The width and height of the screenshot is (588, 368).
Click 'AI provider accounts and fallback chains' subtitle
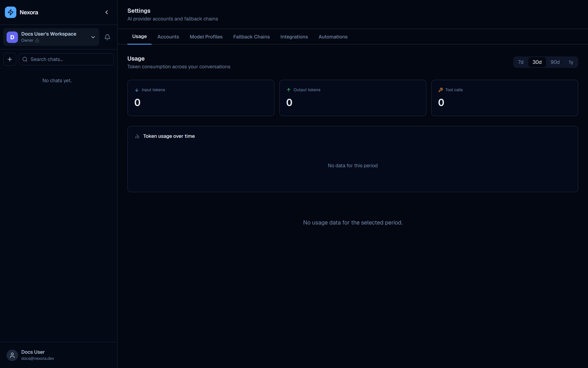pyautogui.click(x=173, y=19)
